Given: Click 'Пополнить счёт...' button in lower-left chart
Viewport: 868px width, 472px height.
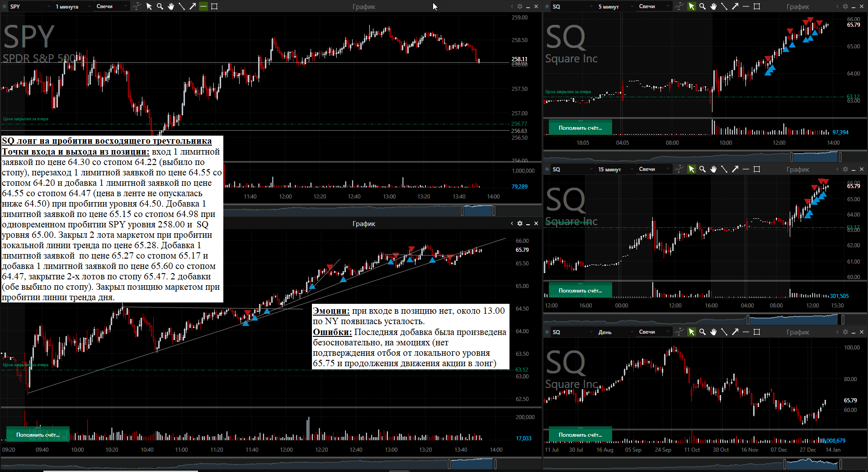Looking at the screenshot, I should click(x=38, y=434).
